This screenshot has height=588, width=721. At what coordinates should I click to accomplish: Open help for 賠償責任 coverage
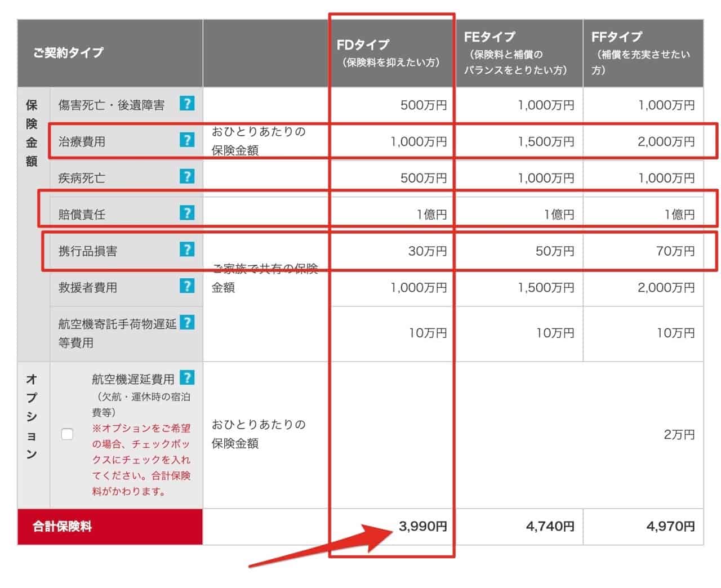(186, 213)
